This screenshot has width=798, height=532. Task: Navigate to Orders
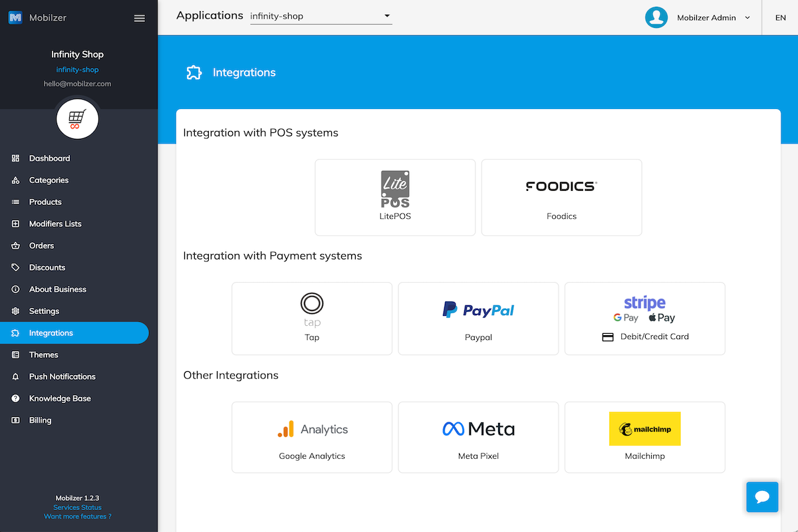(74, 246)
